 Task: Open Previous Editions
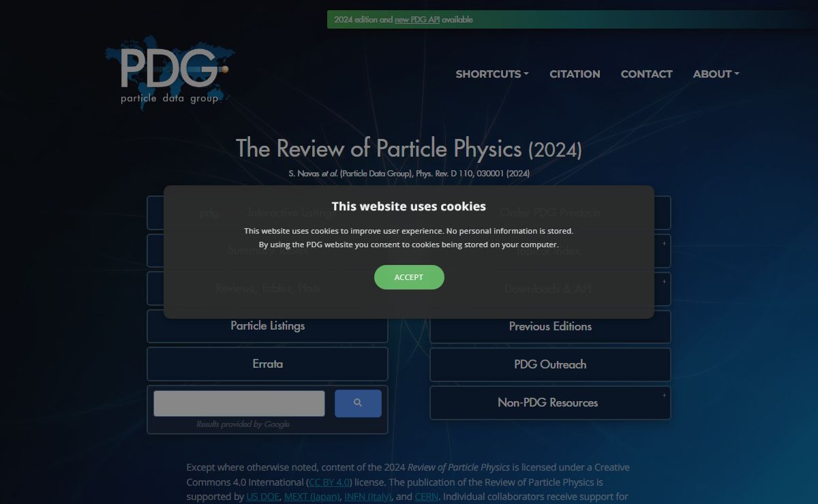tap(550, 326)
